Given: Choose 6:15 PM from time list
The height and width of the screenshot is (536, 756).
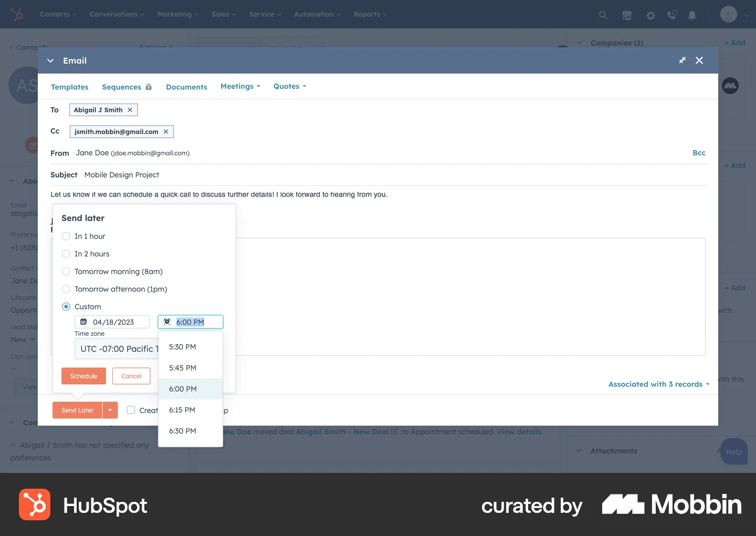Looking at the screenshot, I should coord(191,410).
